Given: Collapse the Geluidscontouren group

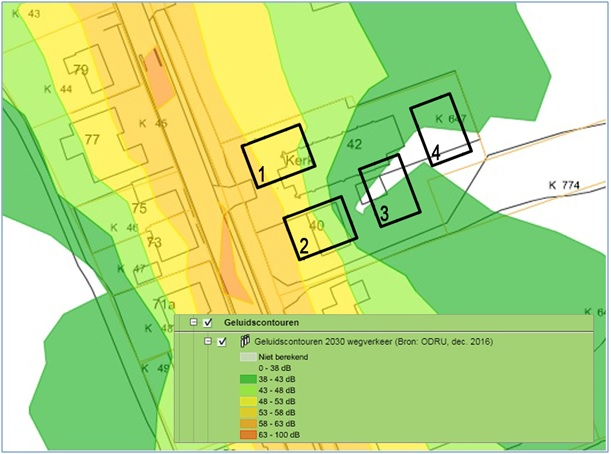Looking at the screenshot, I should 190,323.
